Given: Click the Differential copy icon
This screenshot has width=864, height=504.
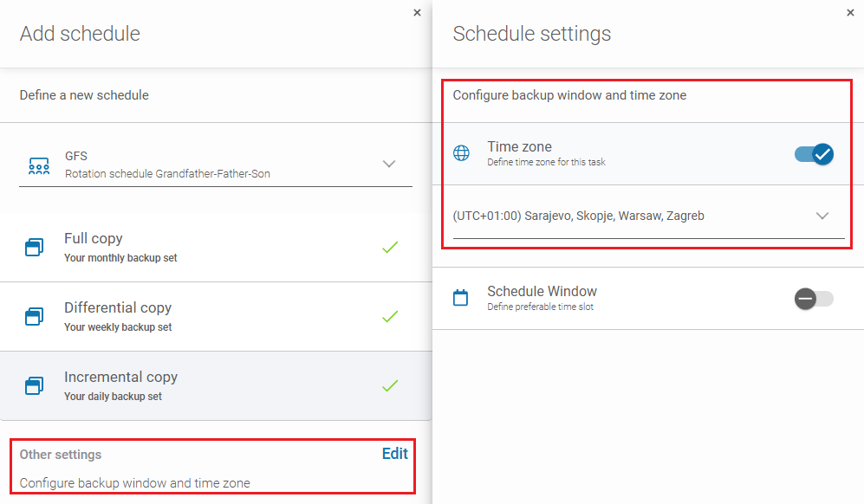Looking at the screenshot, I should click(x=36, y=316).
